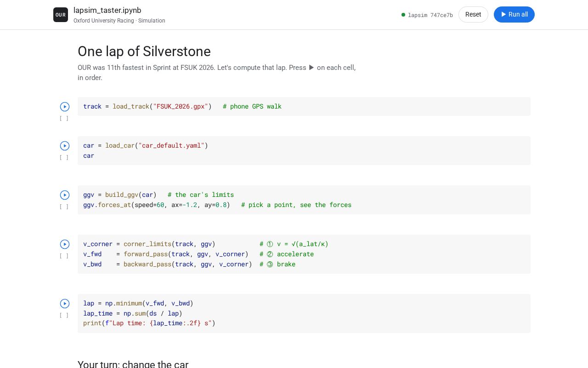588x368 pixels.
Task: Click the lap_time = np.sum line
Action: click(133, 313)
